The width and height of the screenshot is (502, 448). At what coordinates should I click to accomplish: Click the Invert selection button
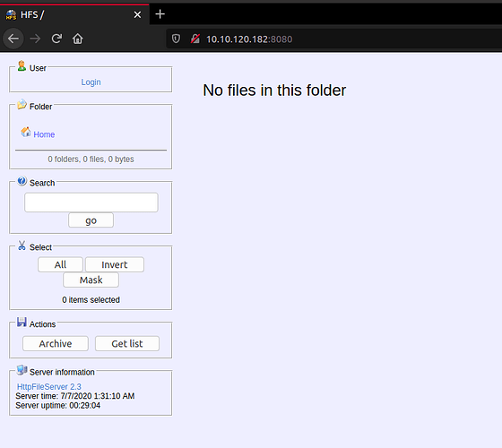pyautogui.click(x=115, y=264)
